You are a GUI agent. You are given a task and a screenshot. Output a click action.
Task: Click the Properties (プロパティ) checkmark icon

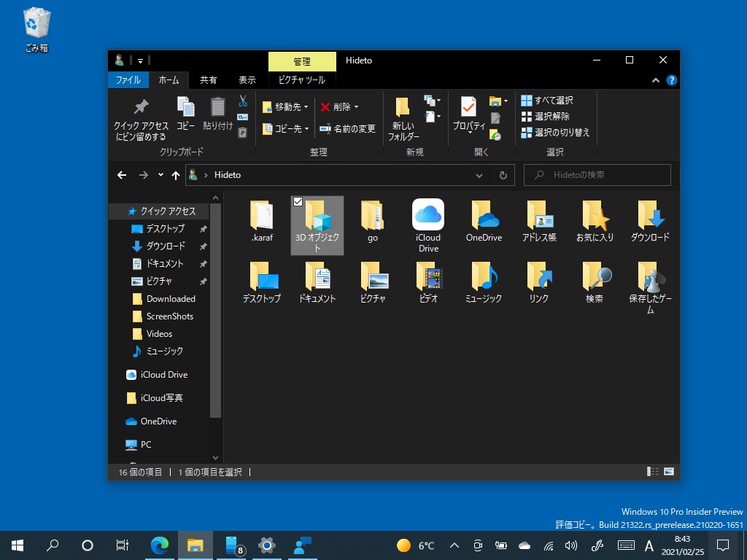[468, 107]
